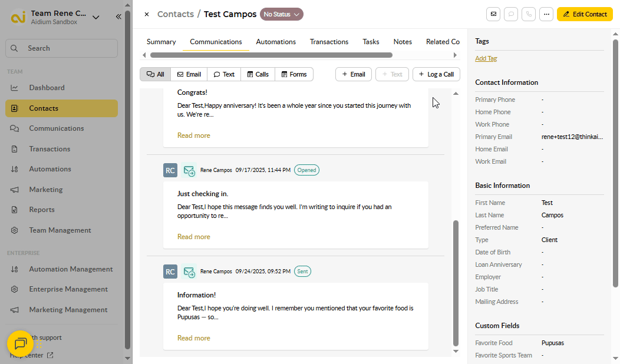This screenshot has height=364, width=620.
Task: Expand the Team Rene C... team switcher
Action: (x=96, y=17)
